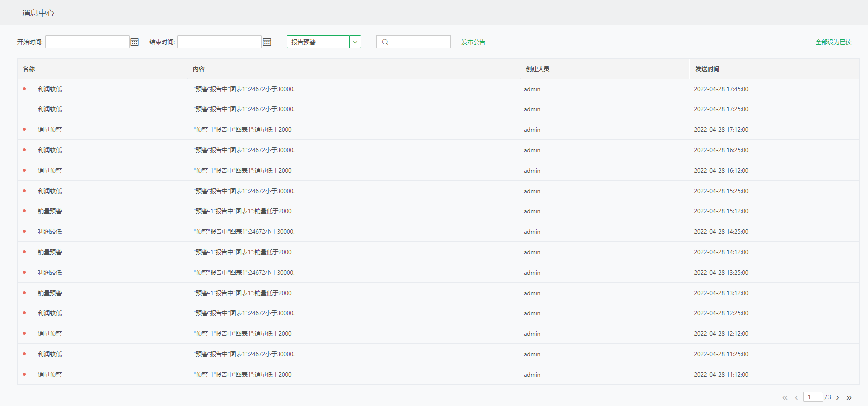The image size is (868, 406).
Task: Open the start time calendar picker
Action: (x=134, y=42)
